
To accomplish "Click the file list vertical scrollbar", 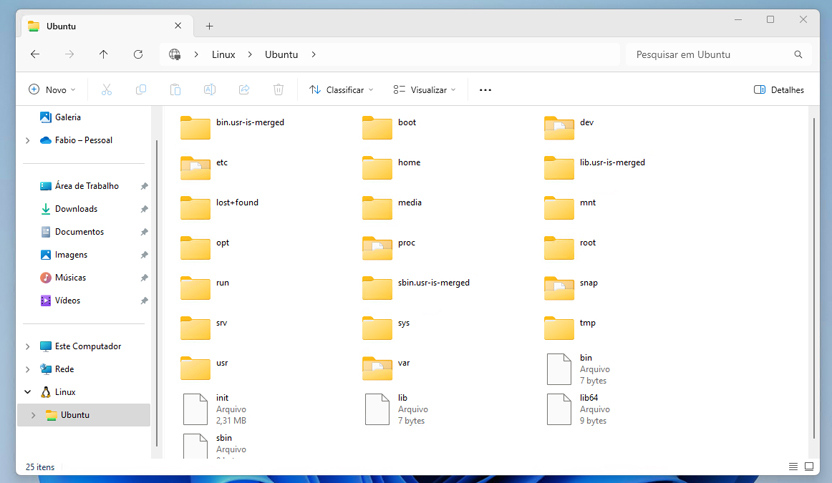I will pos(814,279).
